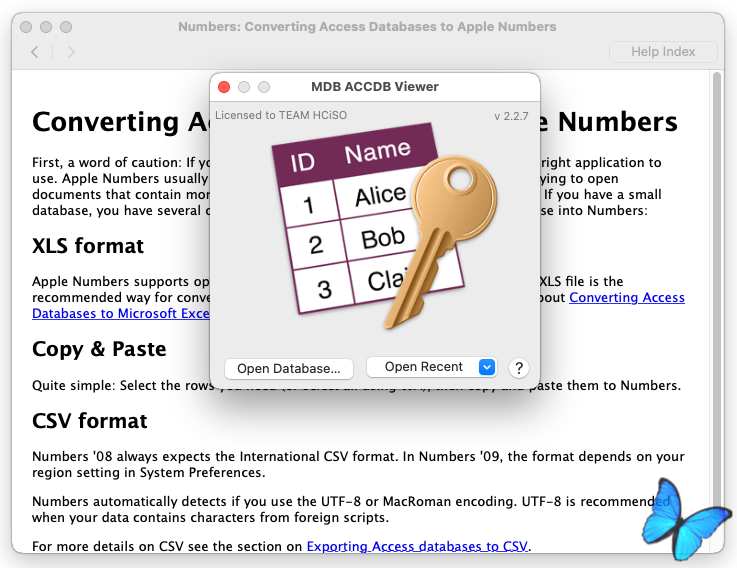Go back in the Help window
The height and width of the screenshot is (568, 737).
click(x=35, y=52)
